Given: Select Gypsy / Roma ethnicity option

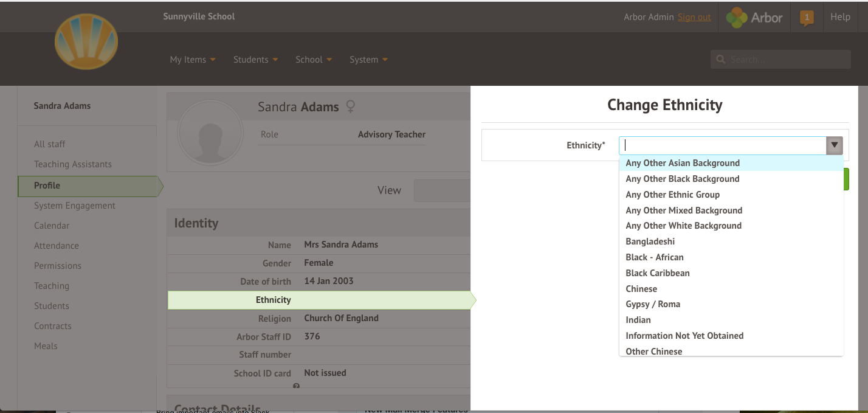Looking at the screenshot, I should coord(653,304).
